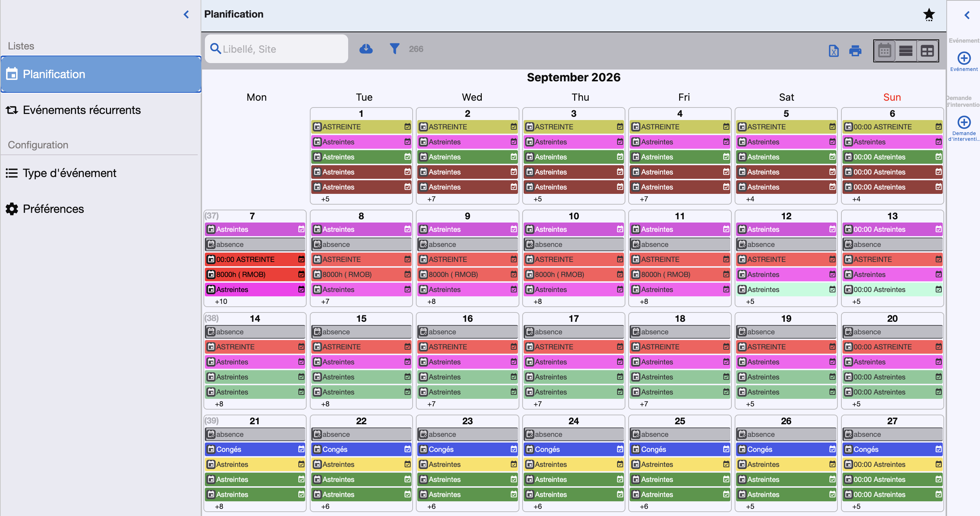The width and height of the screenshot is (980, 516).
Task: Click calendar icon on 8000h (RMOB) September 9
Action: (423, 274)
